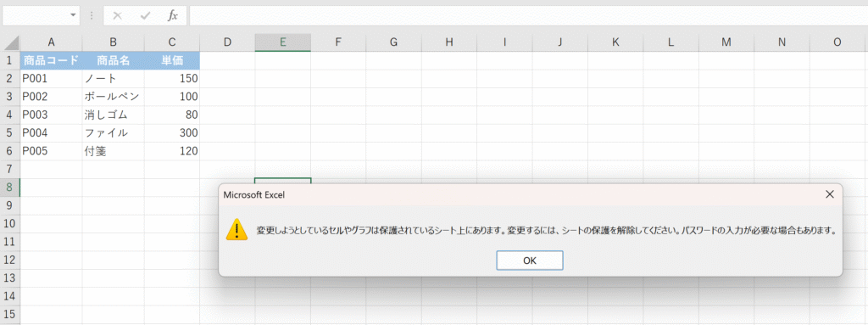
Task: Close the Microsoft Excel warning dialog
Action: click(x=829, y=194)
